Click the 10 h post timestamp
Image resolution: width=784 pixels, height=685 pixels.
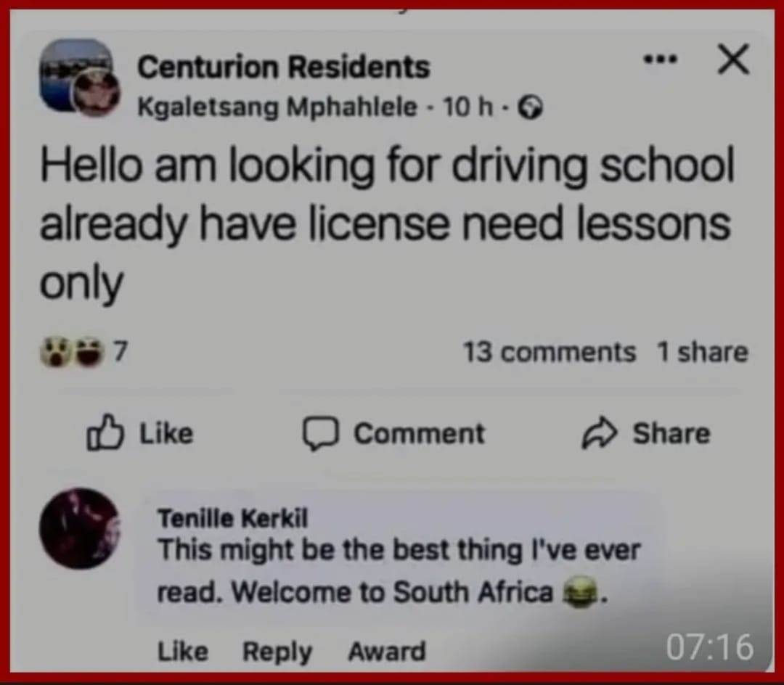[x=467, y=107]
